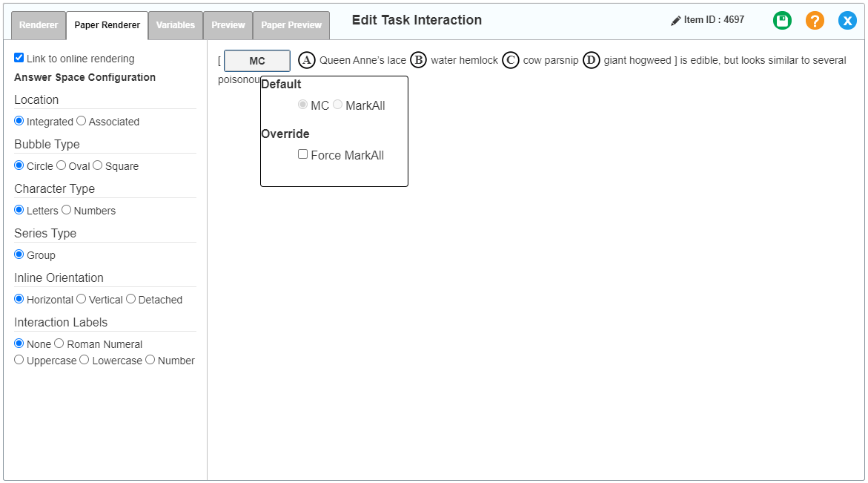
Task: Click the green save icon
Action: pos(781,21)
